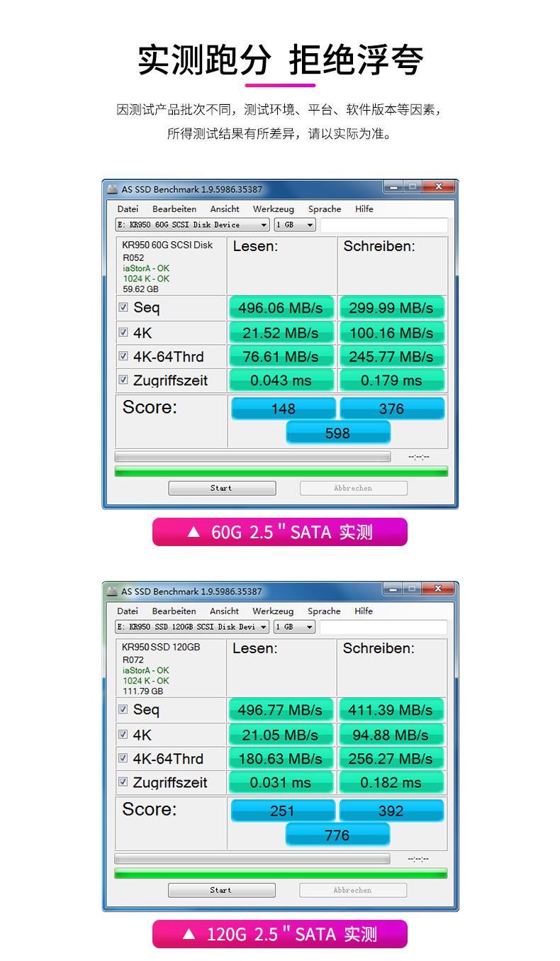560x961 pixels.
Task: Click write score 392 bar
Action: (x=391, y=811)
